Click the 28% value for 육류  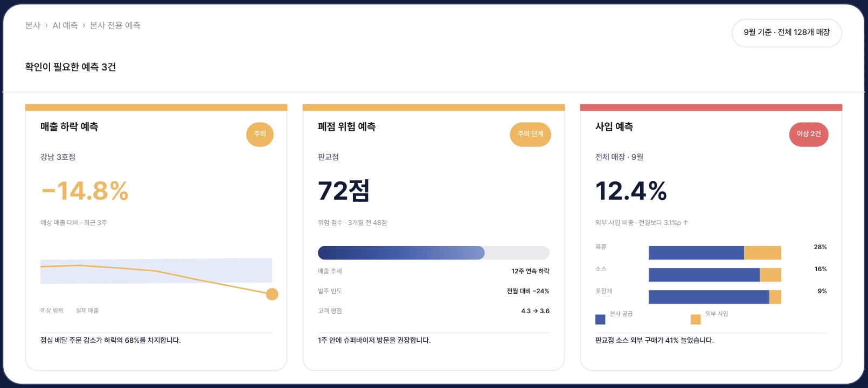pos(820,247)
